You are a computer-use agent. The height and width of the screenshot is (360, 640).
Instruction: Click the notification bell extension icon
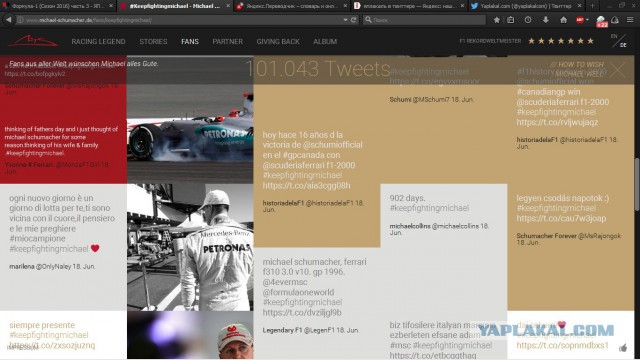pos(615,20)
